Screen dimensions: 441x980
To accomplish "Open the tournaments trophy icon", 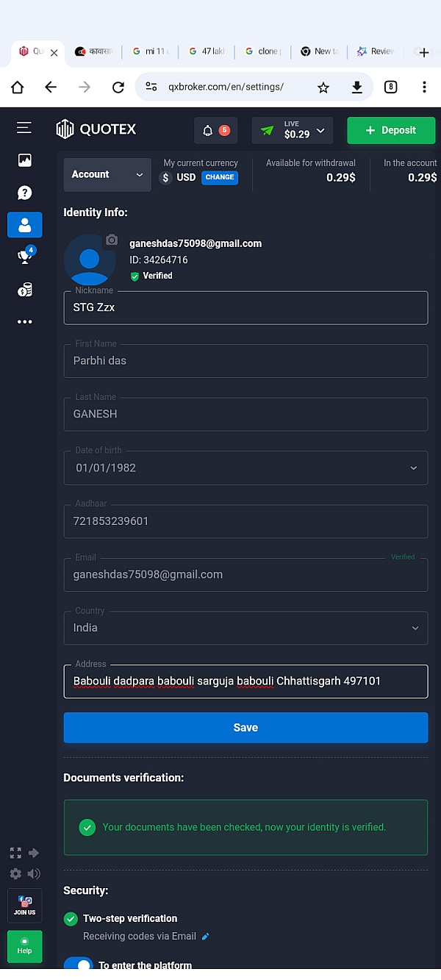I will coord(24,257).
